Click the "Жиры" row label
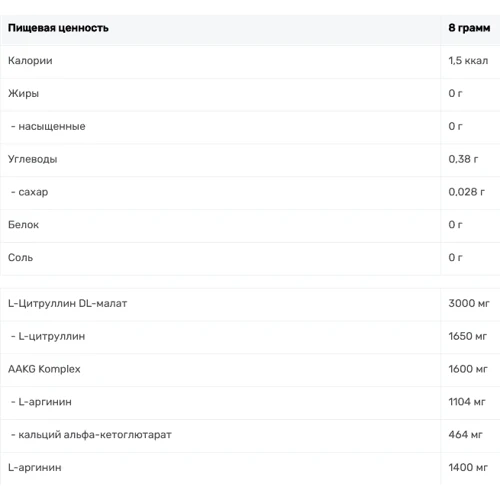Viewport: 500px width, 500px height. click(23, 94)
